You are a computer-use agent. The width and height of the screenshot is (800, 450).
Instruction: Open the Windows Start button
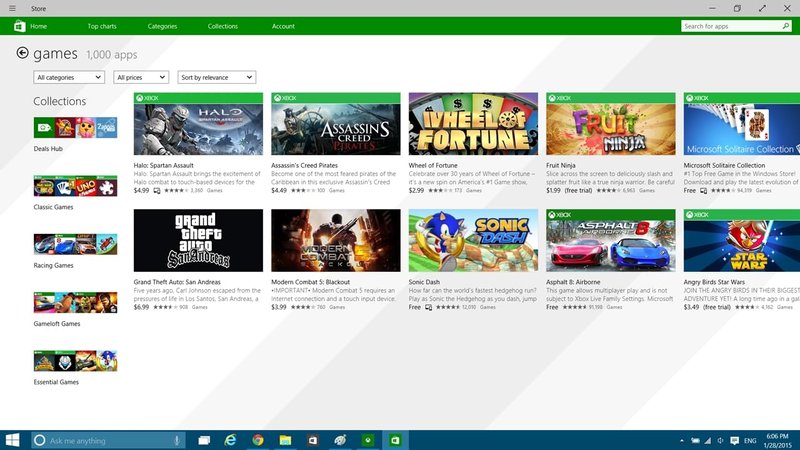tap(12, 440)
